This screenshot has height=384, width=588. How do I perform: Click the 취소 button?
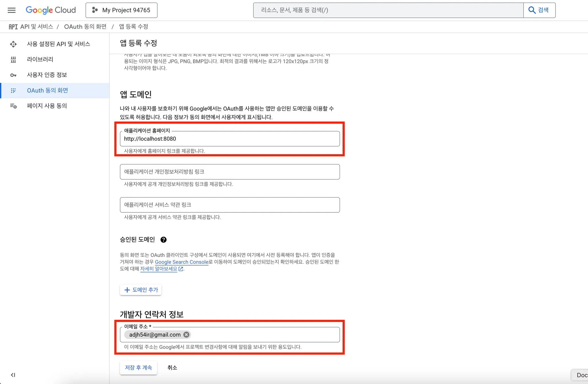[172, 368]
